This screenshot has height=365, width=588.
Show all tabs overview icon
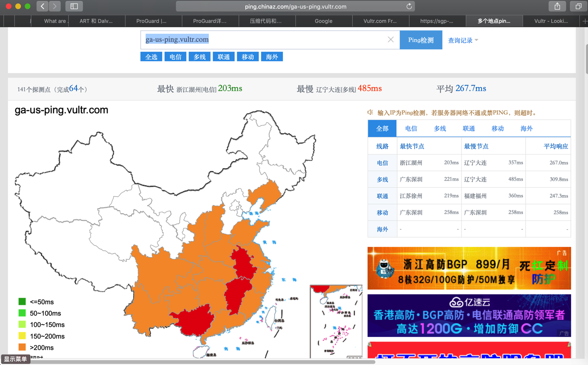(579, 6)
